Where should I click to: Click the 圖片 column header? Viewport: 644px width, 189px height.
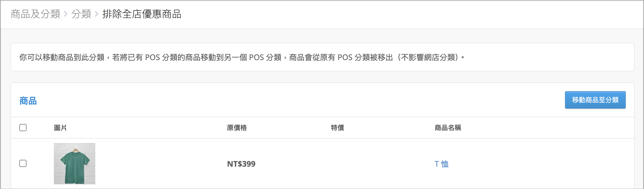tap(60, 128)
